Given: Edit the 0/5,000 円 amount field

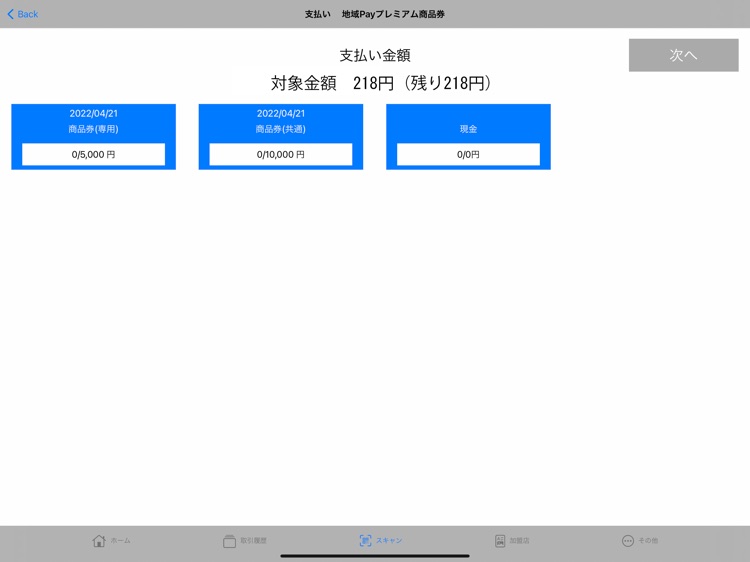Looking at the screenshot, I should [94, 154].
